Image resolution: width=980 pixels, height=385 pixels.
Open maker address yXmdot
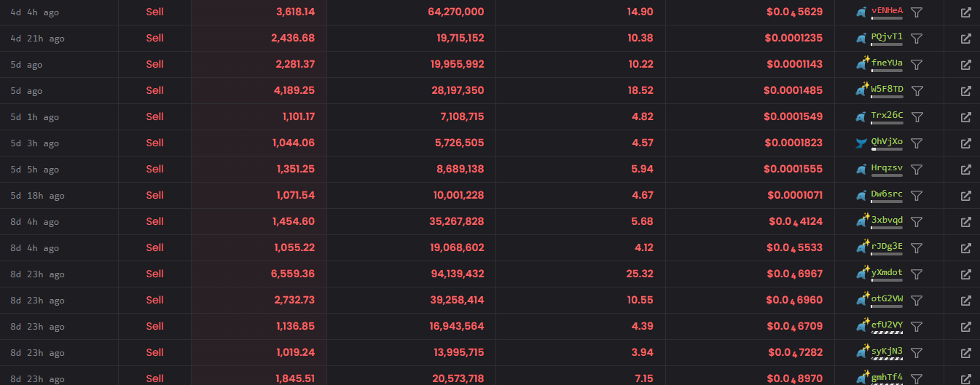pyautogui.click(x=887, y=272)
